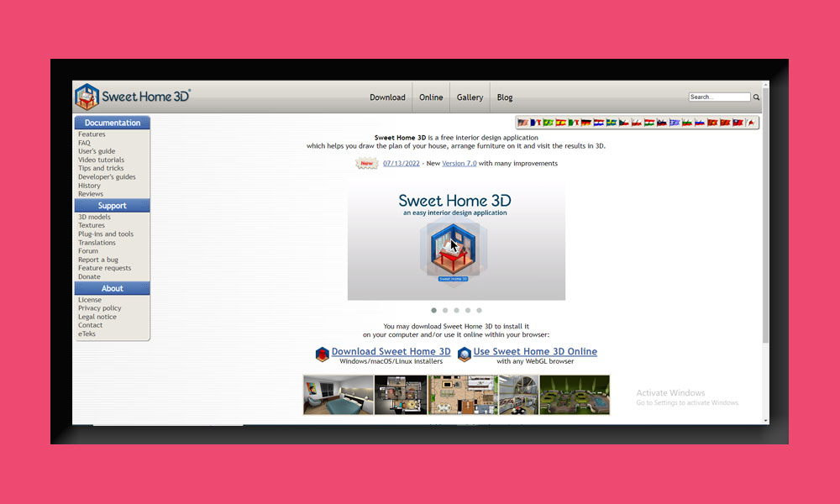Choose the Hungarian flag
The image size is (840, 504).
(649, 123)
